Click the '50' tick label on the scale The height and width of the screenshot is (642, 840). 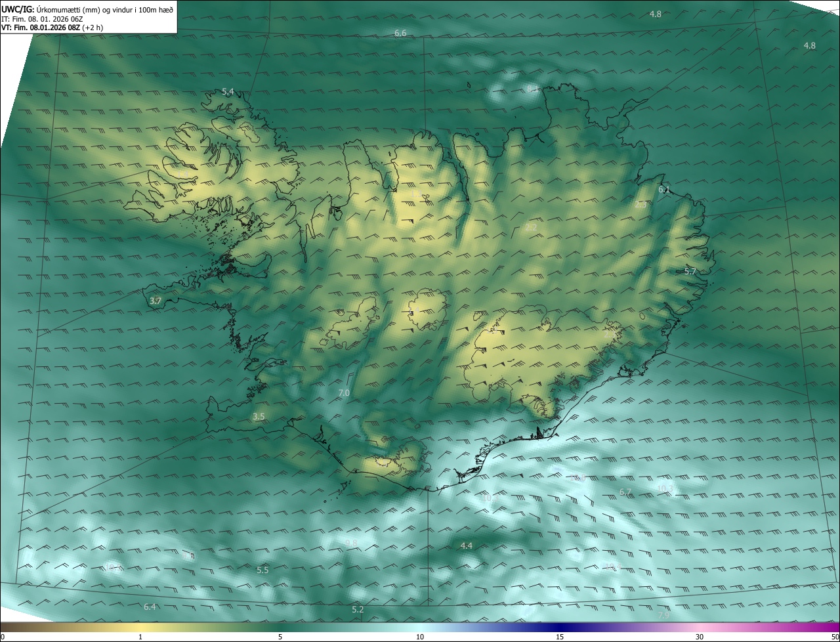pos(835,637)
